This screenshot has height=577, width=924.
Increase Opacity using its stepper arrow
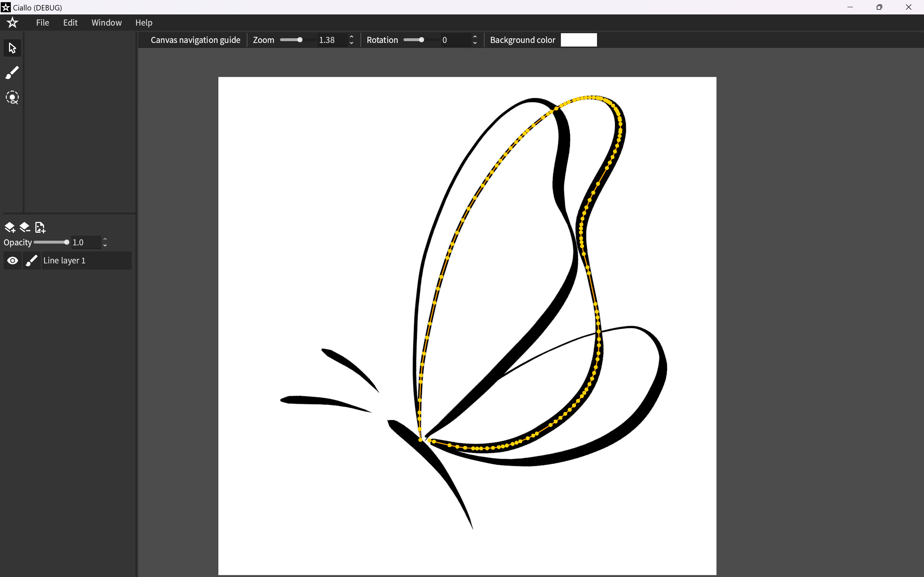pos(105,239)
